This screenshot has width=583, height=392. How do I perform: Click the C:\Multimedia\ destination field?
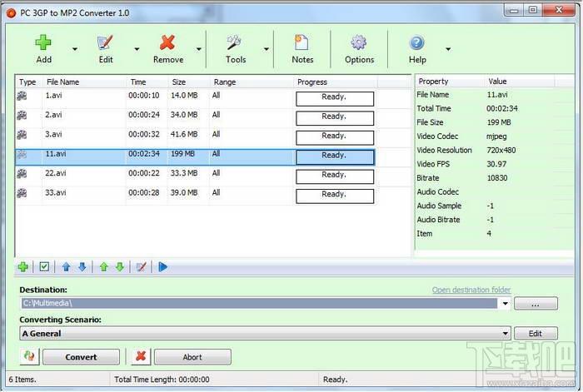point(259,304)
